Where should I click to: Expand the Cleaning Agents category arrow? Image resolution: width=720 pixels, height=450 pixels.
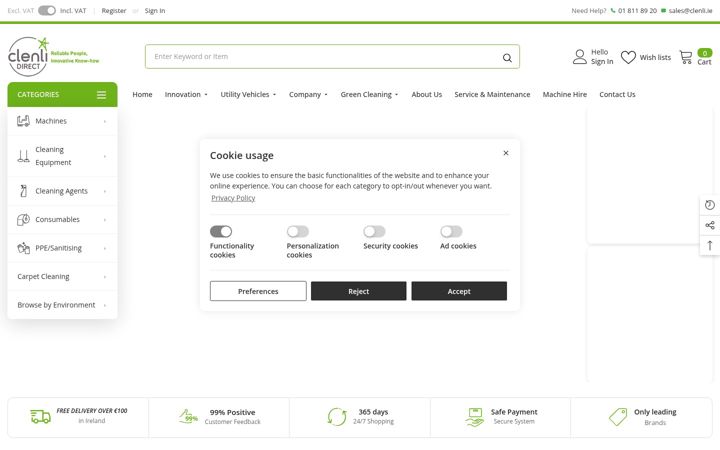[x=105, y=191]
